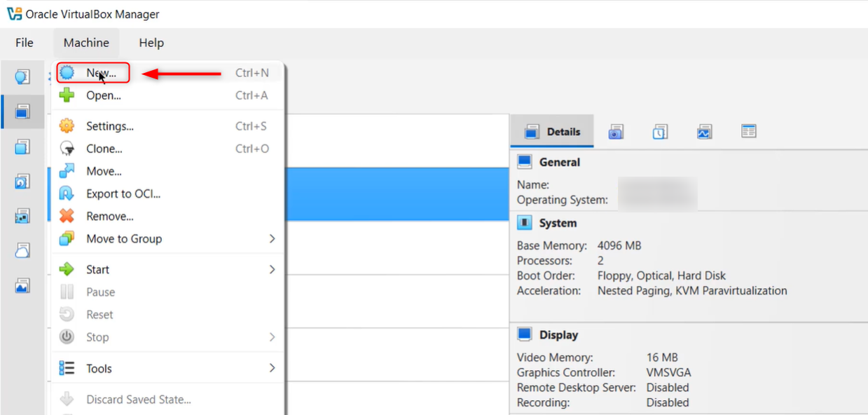Click the Operating System label
The width and height of the screenshot is (868, 415).
point(563,200)
